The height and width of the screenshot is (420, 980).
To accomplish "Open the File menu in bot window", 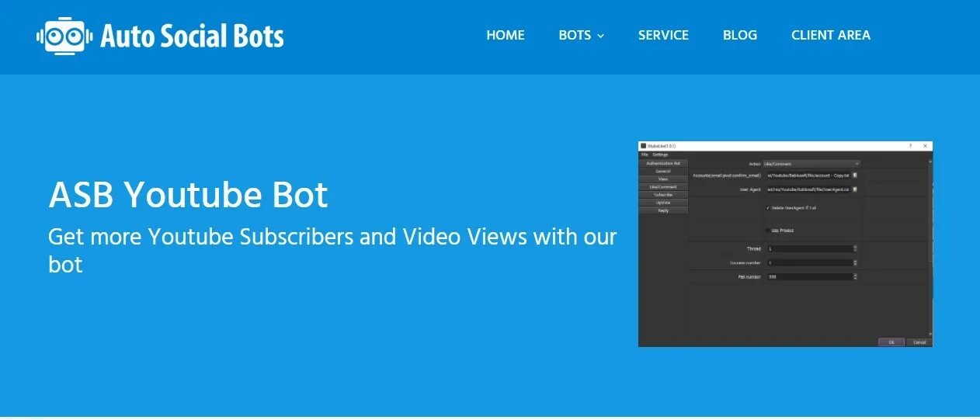I will [x=645, y=154].
